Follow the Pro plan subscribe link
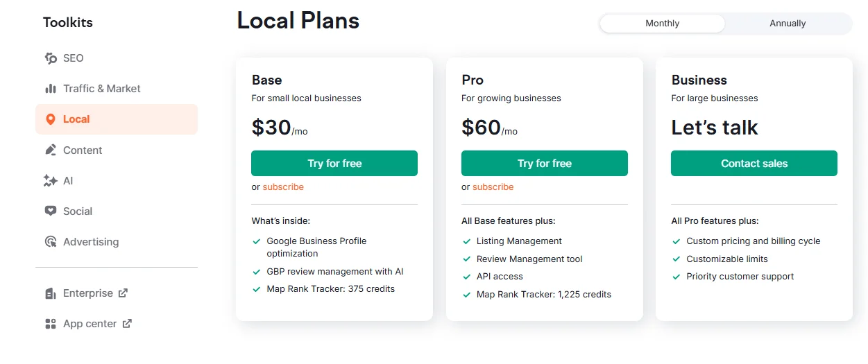Viewport: 868px width, 364px height. tap(493, 187)
